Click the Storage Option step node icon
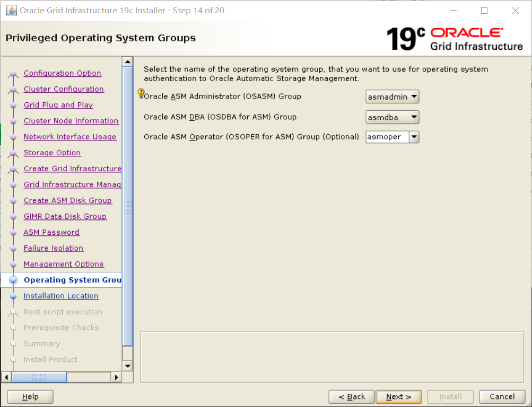 [x=13, y=154]
